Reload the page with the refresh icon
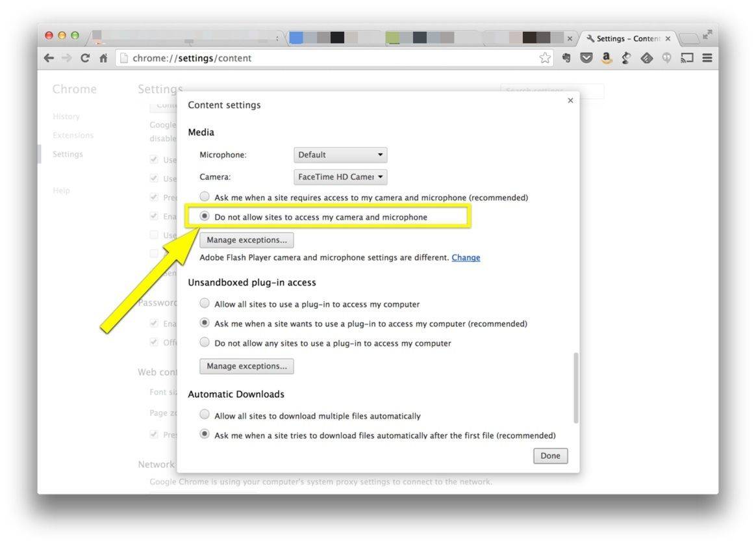 point(85,58)
